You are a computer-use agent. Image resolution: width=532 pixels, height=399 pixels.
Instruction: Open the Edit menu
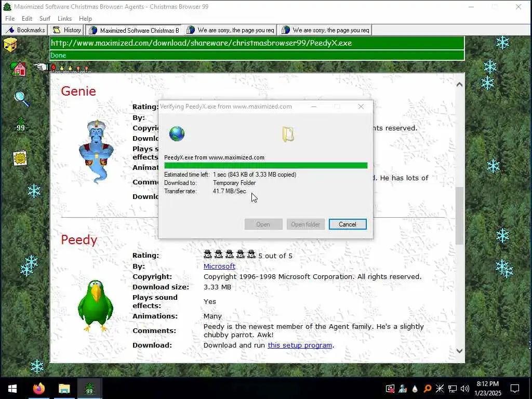tap(27, 19)
